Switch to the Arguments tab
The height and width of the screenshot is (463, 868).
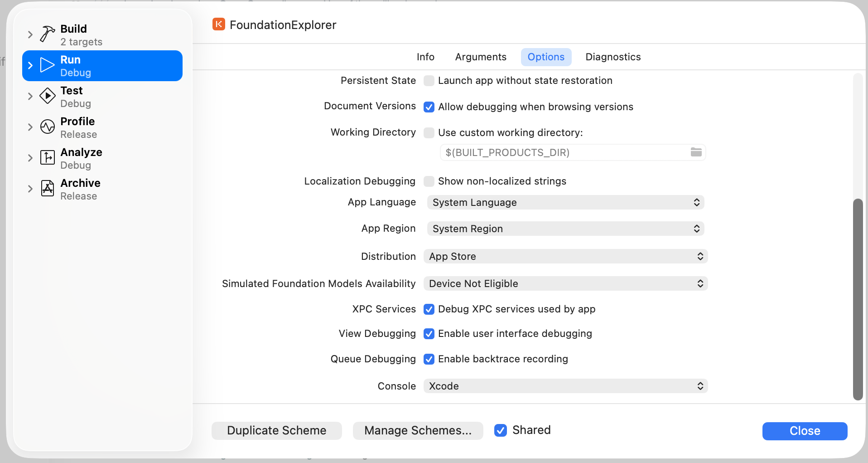pos(481,57)
